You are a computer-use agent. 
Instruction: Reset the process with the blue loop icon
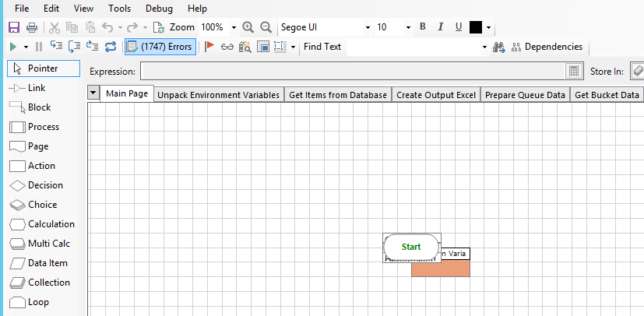(111, 47)
